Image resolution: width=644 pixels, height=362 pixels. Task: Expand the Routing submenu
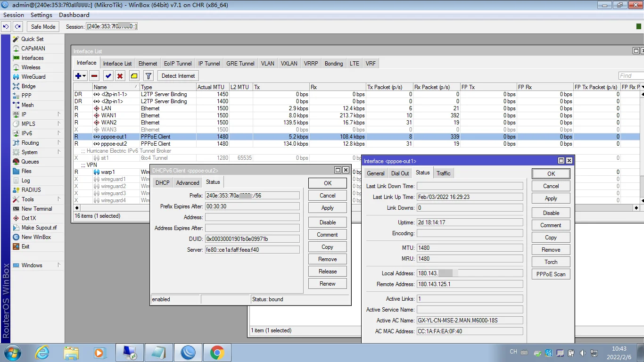tap(30, 143)
